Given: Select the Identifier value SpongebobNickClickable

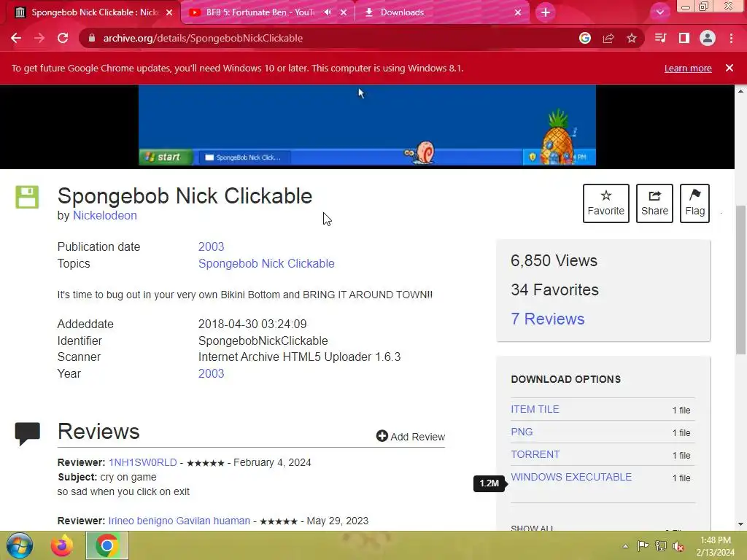Looking at the screenshot, I should pos(263,341).
